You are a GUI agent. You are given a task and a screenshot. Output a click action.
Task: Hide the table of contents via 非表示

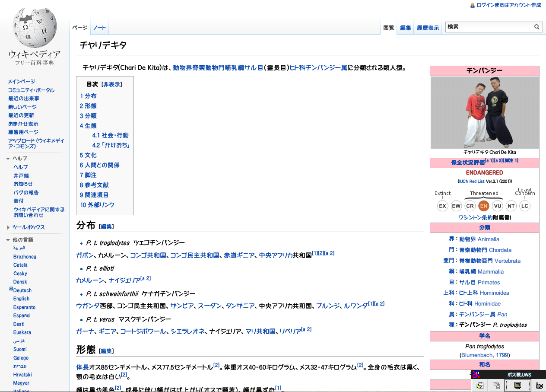point(112,84)
